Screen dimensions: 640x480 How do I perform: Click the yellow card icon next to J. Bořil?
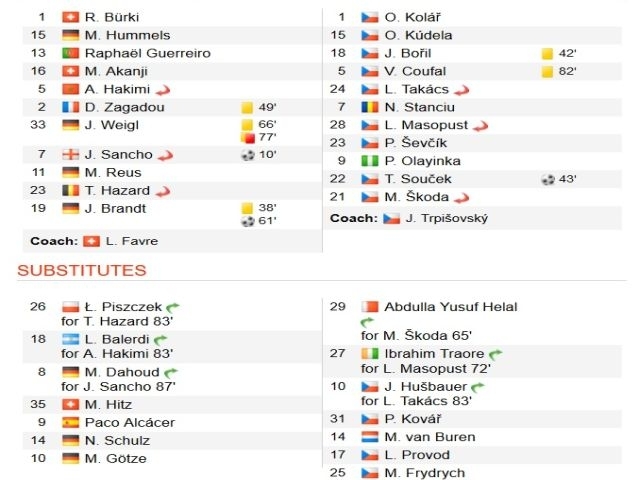[x=547, y=53]
